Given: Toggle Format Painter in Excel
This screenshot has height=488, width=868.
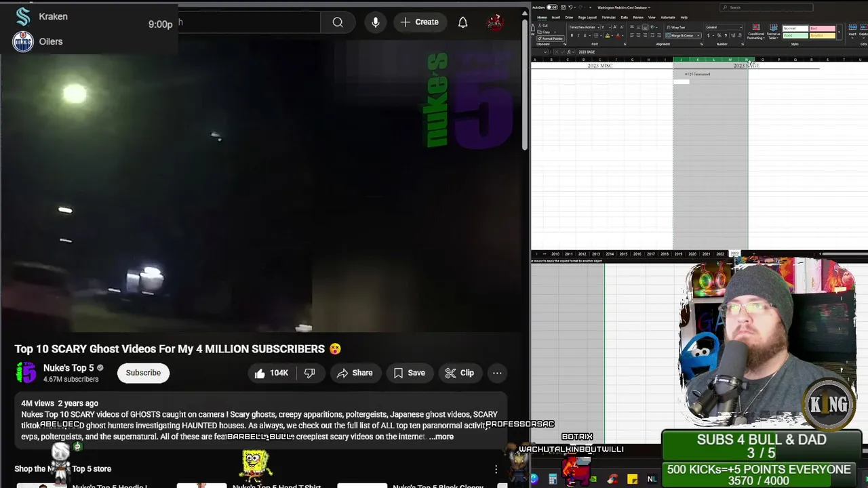Looking at the screenshot, I should [551, 39].
